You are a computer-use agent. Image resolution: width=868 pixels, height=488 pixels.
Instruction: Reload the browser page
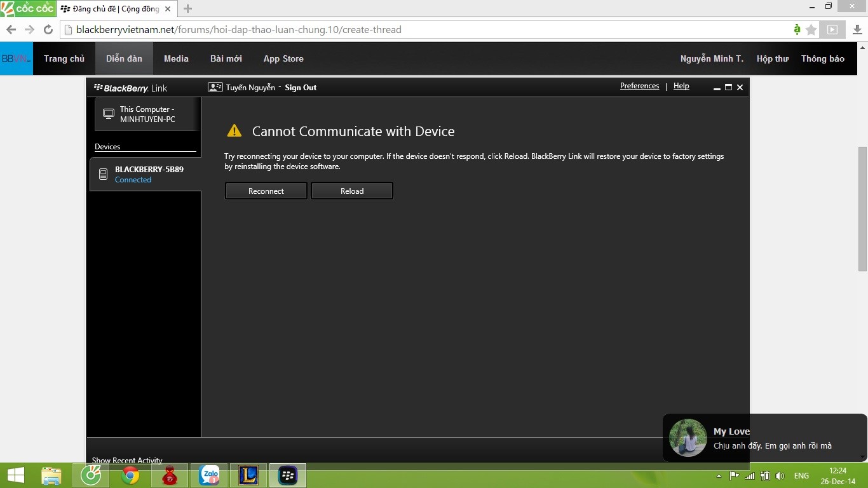click(48, 30)
